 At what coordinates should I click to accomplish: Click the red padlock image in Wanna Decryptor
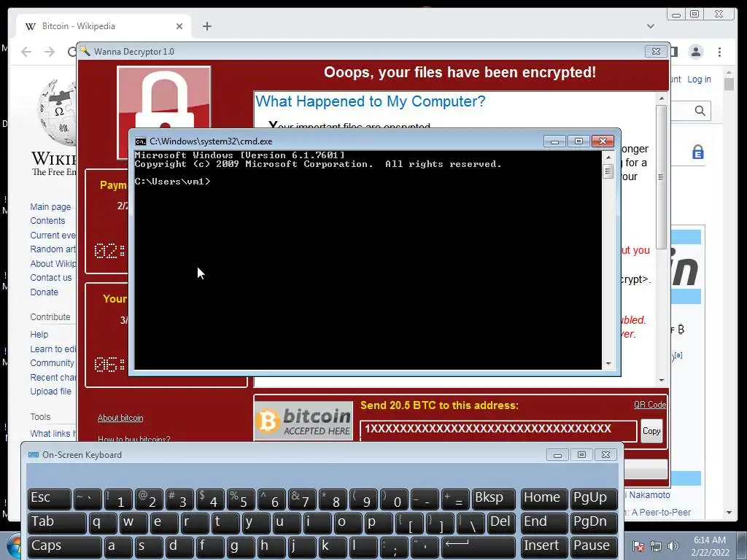tap(164, 98)
